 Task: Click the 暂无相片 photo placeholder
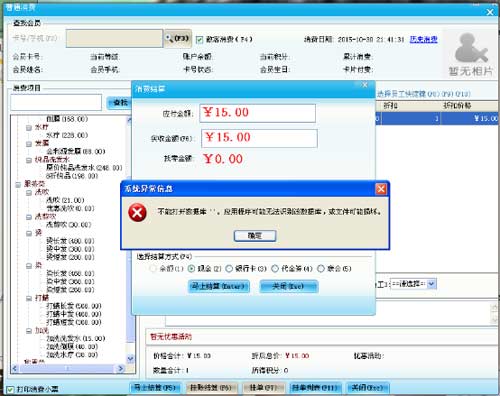tap(470, 55)
